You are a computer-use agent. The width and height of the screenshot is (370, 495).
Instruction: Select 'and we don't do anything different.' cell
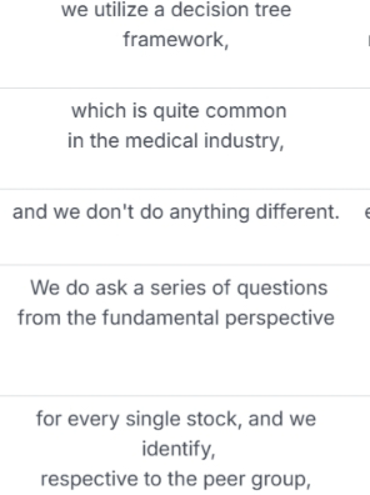coord(176,212)
